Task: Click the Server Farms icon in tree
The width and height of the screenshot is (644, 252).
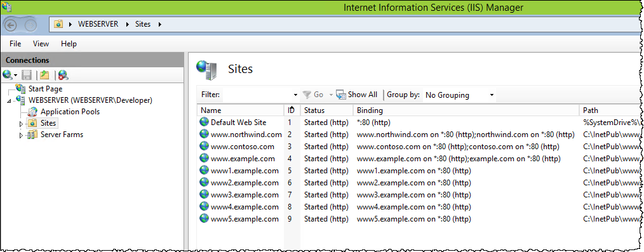Action: pyautogui.click(x=33, y=134)
